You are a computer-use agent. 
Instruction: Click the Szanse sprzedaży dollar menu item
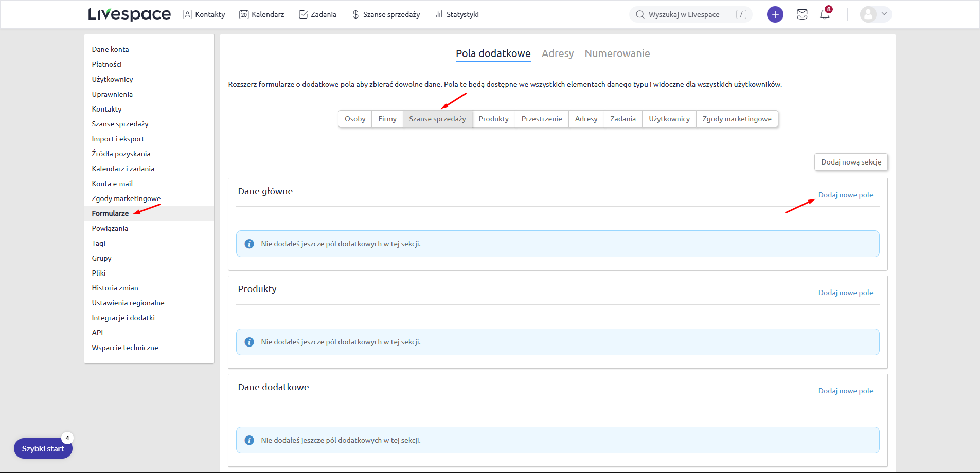pos(386,14)
